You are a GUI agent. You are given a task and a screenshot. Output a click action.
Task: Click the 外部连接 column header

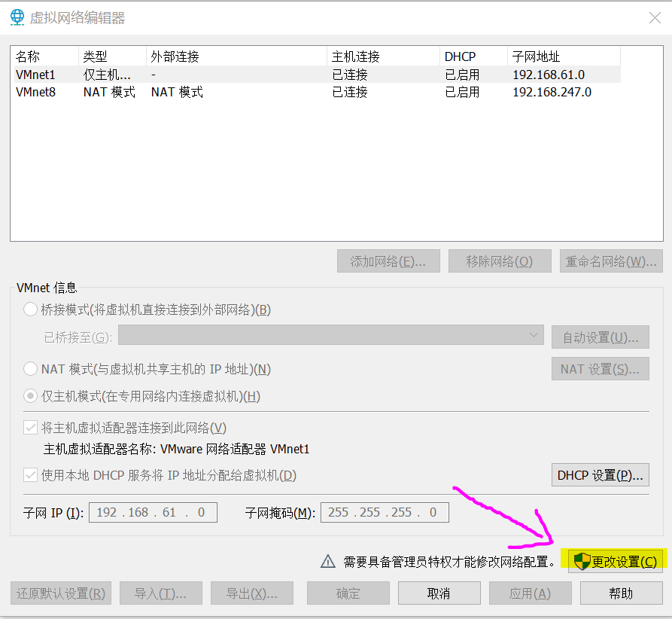click(236, 56)
